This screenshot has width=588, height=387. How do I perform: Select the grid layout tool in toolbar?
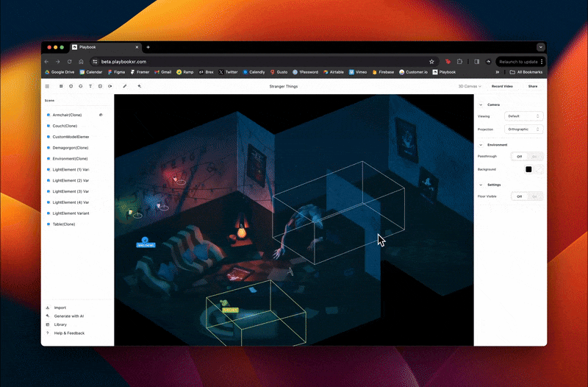61,86
